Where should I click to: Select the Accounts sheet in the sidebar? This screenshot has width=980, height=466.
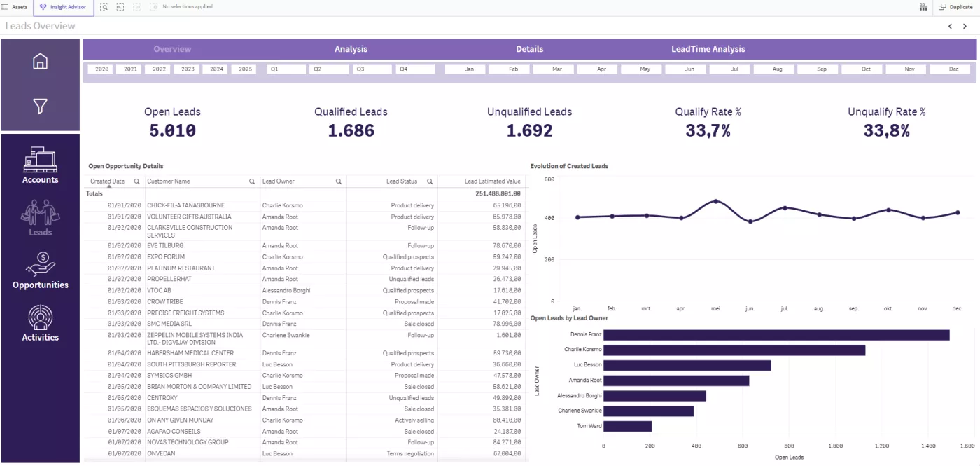coord(40,165)
